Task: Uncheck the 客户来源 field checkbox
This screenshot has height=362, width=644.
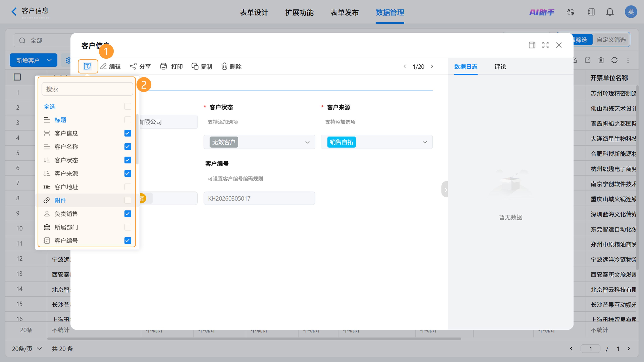Action: pos(128,173)
